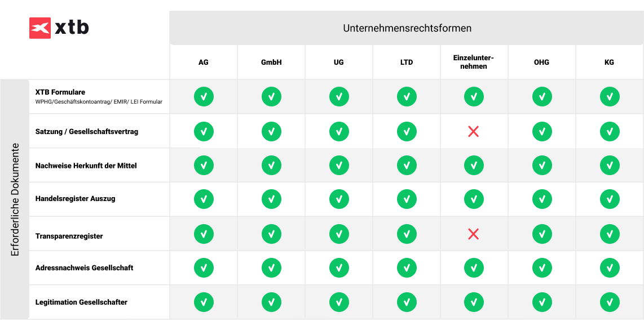Image resolution: width=644 pixels, height=330 pixels.
Task: Select the KG column header
Action: tap(610, 63)
